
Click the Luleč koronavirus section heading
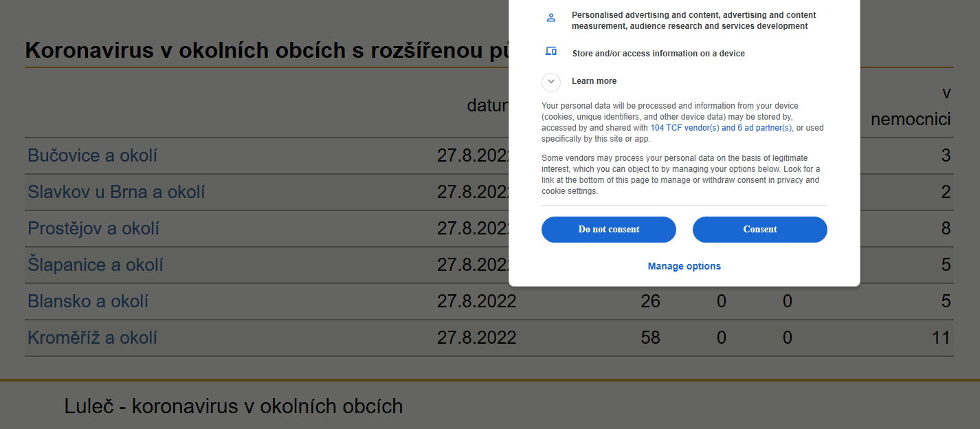[234, 406]
